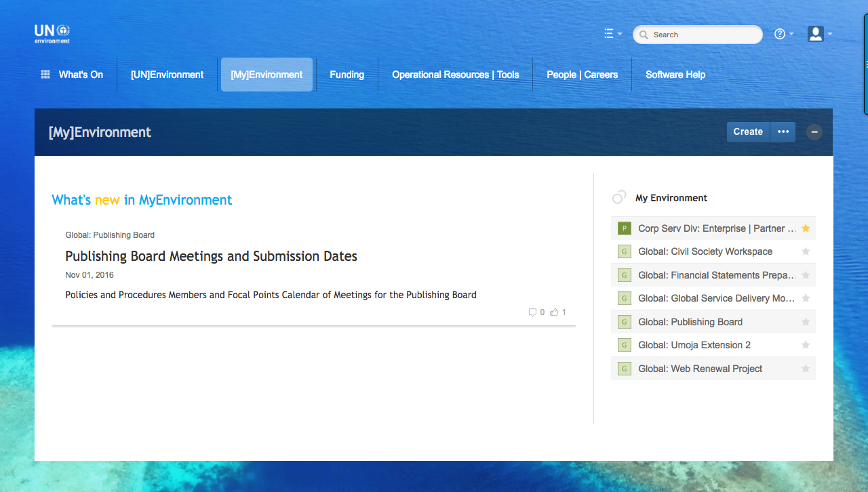Click G icon of Umoja Extension 2

pos(625,345)
